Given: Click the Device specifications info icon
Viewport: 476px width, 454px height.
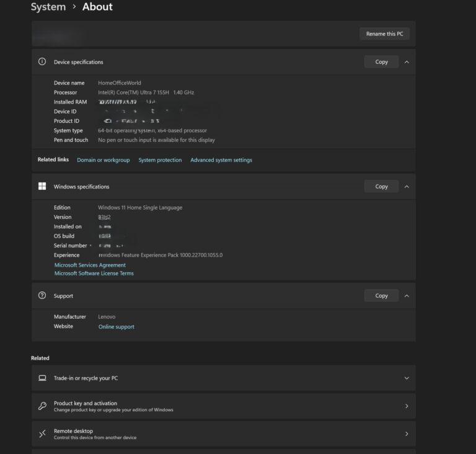Looking at the screenshot, I should pyautogui.click(x=42, y=62).
